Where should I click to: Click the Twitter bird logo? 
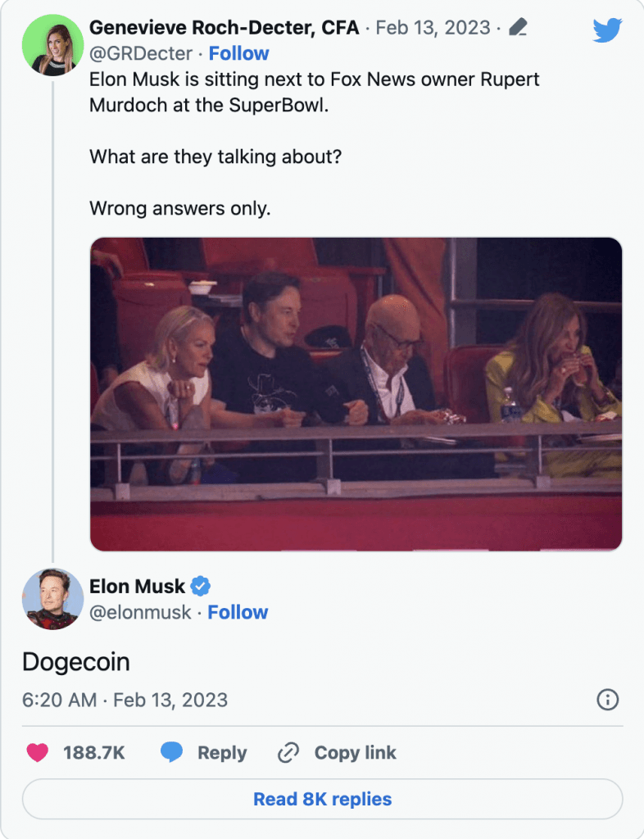[607, 30]
